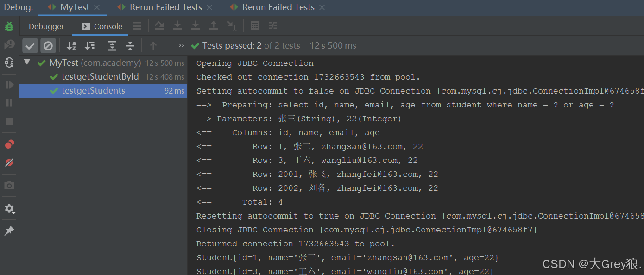The width and height of the screenshot is (644, 275).
Task: Click the 'Opening JDBC Connection' console line
Action: click(x=255, y=63)
